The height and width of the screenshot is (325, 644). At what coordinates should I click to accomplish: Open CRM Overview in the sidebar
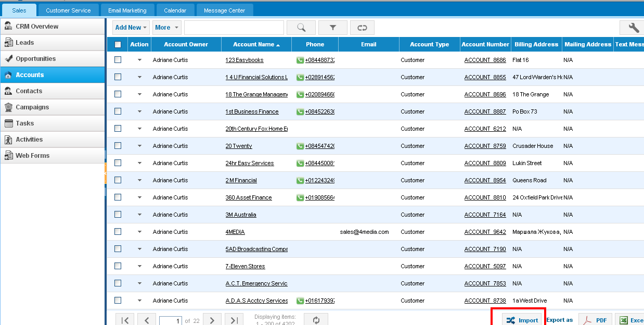click(53, 27)
